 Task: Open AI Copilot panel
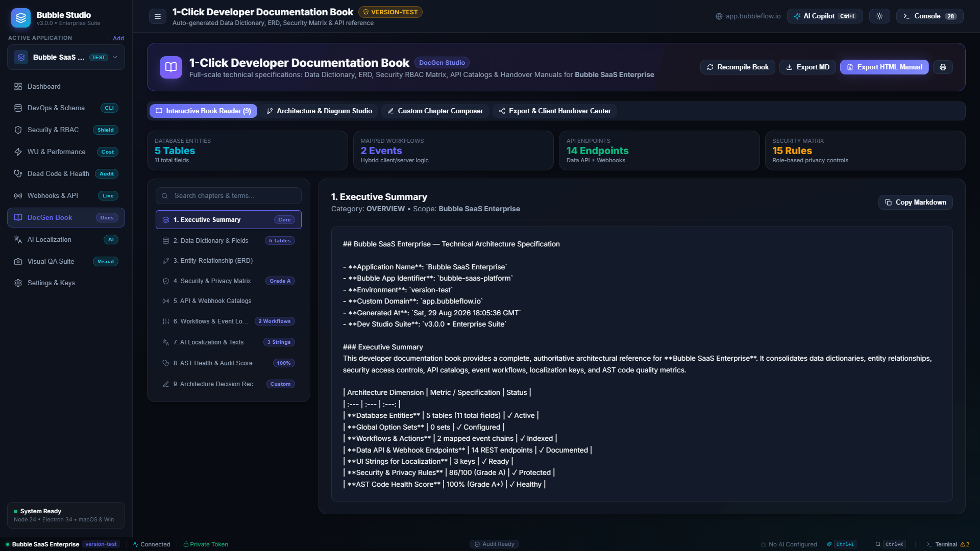(x=825, y=16)
